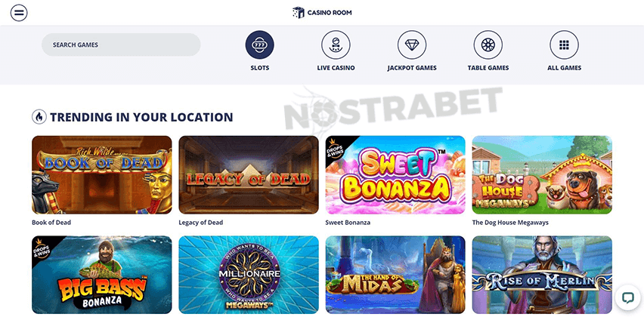Choose the Jackpot Games diamond icon
Screen dimensions: 644x317
click(411, 45)
